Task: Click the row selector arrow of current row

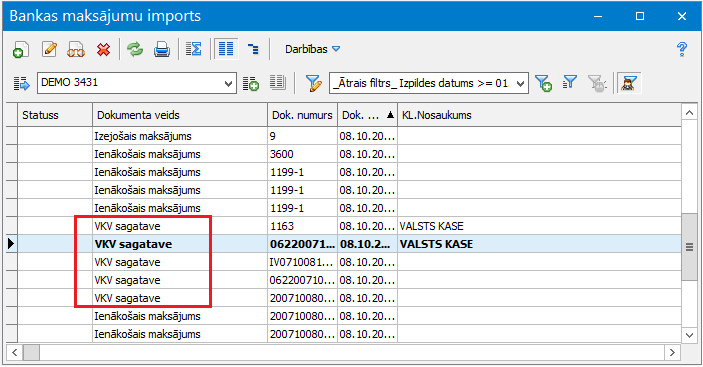Action: click(11, 244)
